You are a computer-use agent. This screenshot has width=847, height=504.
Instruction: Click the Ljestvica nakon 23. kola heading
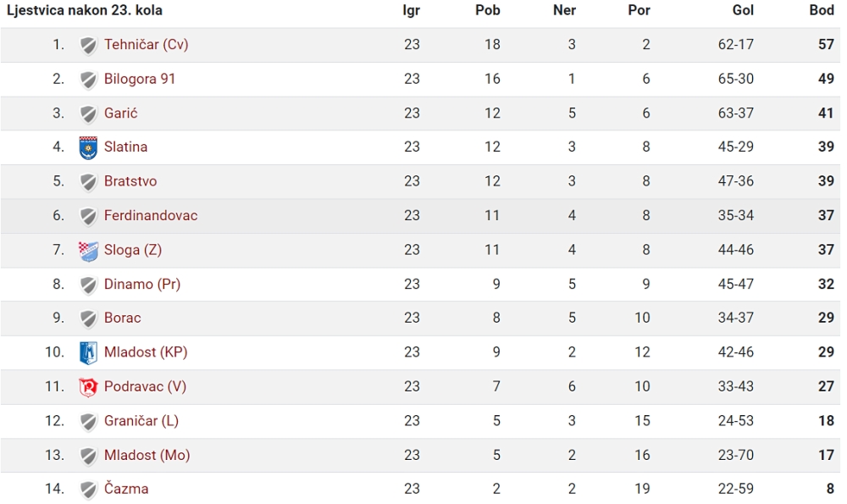click(84, 10)
